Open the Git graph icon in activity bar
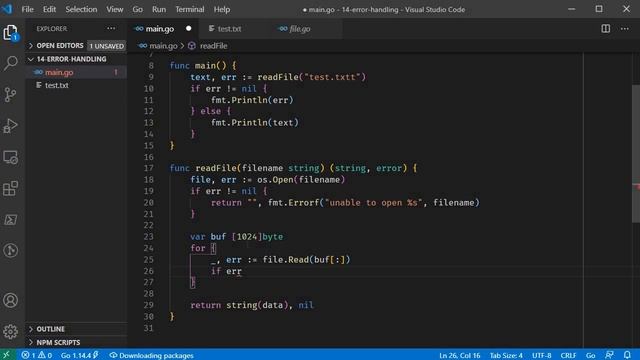 tap(11, 250)
